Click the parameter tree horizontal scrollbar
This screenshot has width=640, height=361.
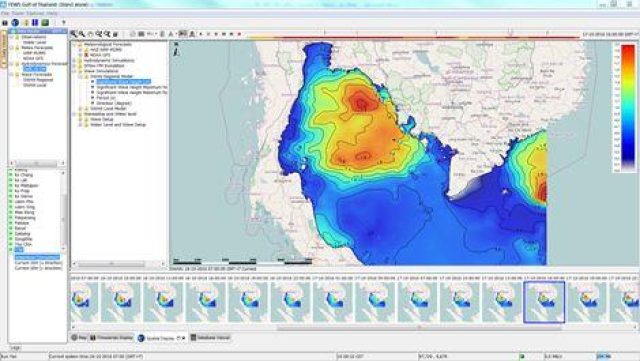(111, 264)
